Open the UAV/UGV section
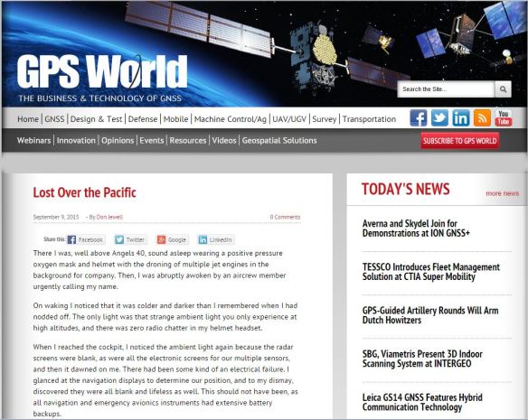The width and height of the screenshot is (528, 420). 289,119
